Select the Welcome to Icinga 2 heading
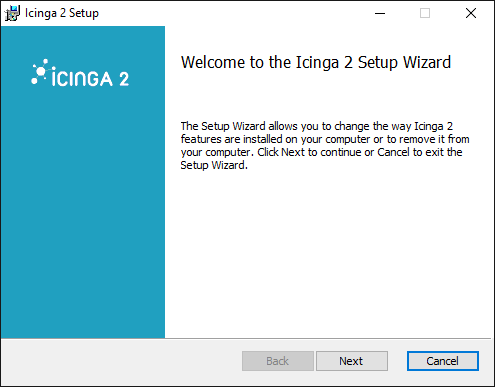Image resolution: width=495 pixels, height=387 pixels. pyautogui.click(x=316, y=63)
